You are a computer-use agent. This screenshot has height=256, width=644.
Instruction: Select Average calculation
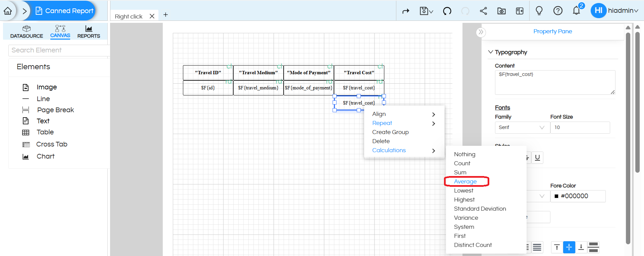(x=465, y=181)
